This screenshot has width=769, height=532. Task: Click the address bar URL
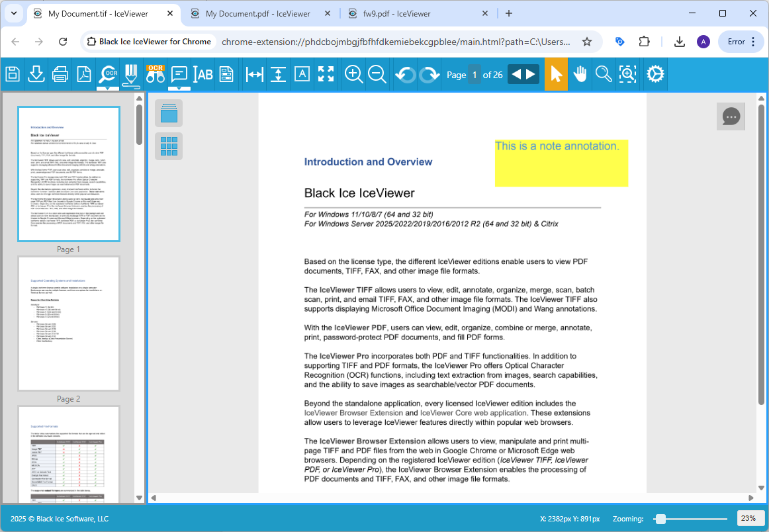click(395, 42)
